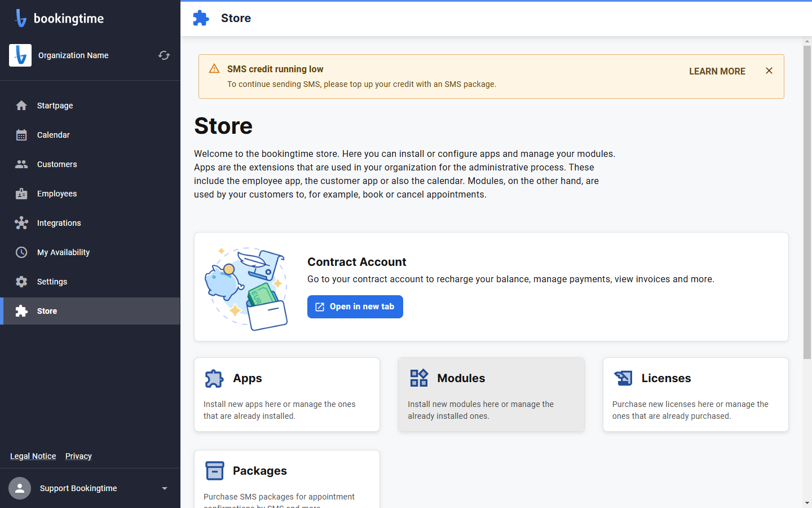Click the Open in new tab button
This screenshot has height=508, width=812.
tap(355, 306)
